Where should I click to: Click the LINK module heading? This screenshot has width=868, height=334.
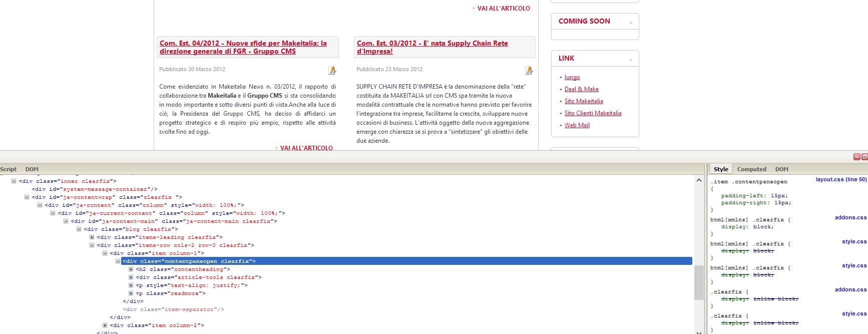567,58
